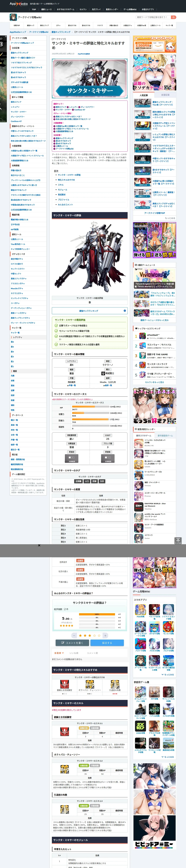This screenshot has width=186, height=868.
Task: Expand もっとみる under 家庭用ゲーム機
Action: (x=168, y=757)
